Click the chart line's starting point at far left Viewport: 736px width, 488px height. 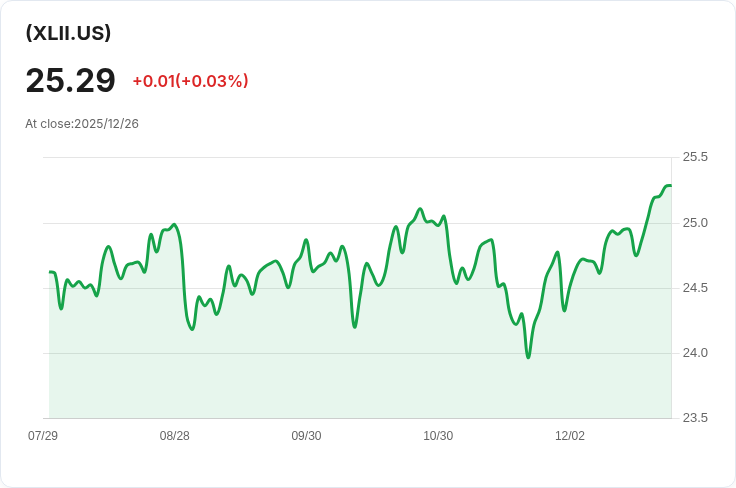(x=50, y=272)
